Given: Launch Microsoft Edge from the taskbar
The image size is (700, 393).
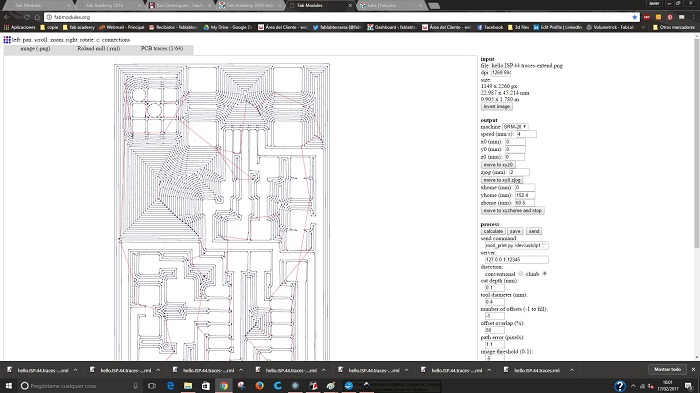Looking at the screenshot, I should click(170, 385).
